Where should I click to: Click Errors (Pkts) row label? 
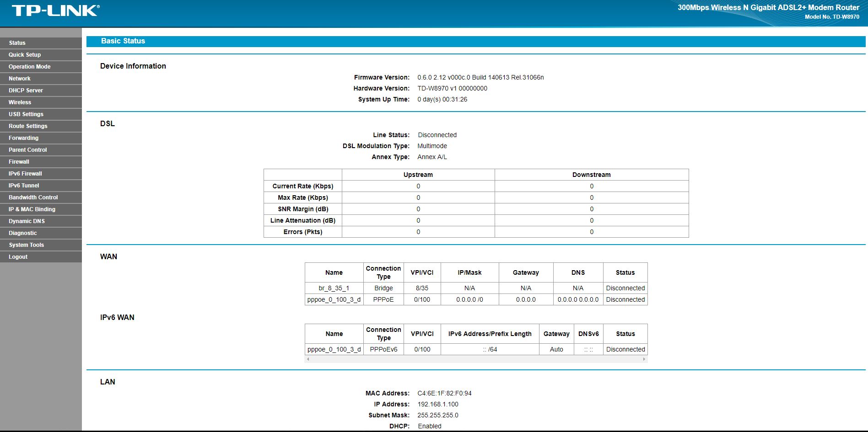(x=302, y=232)
